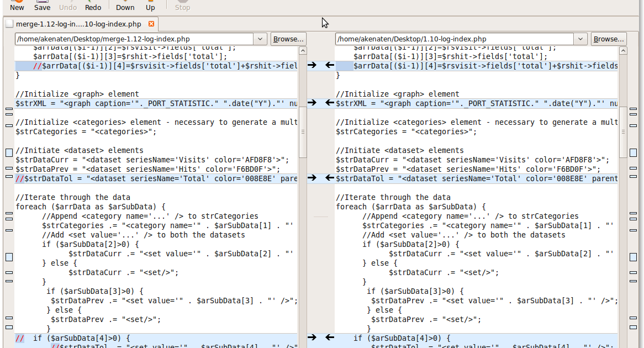
Task: Click the Redo toolbar button
Action: [93, 6]
